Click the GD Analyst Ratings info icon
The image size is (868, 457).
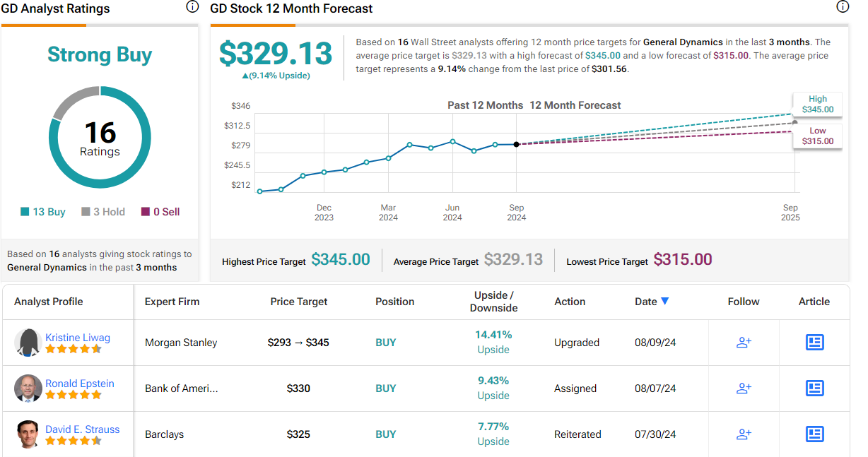pos(192,7)
